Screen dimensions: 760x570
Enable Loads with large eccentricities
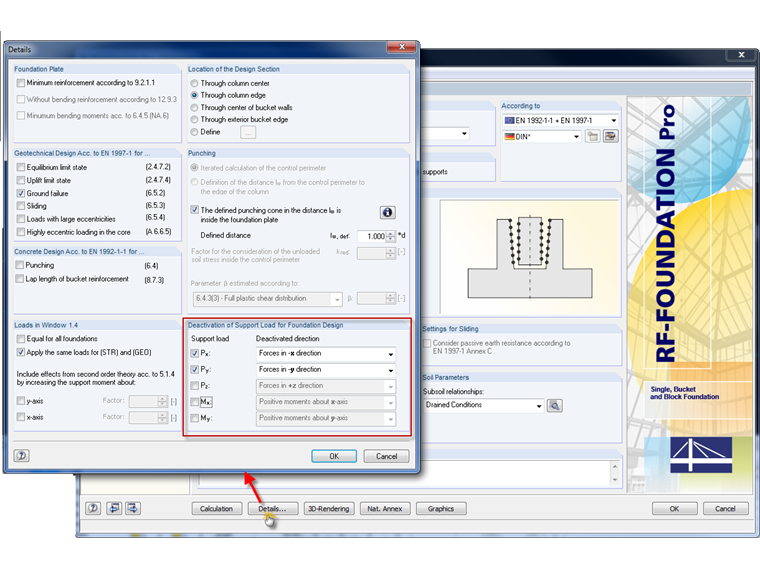(20, 219)
